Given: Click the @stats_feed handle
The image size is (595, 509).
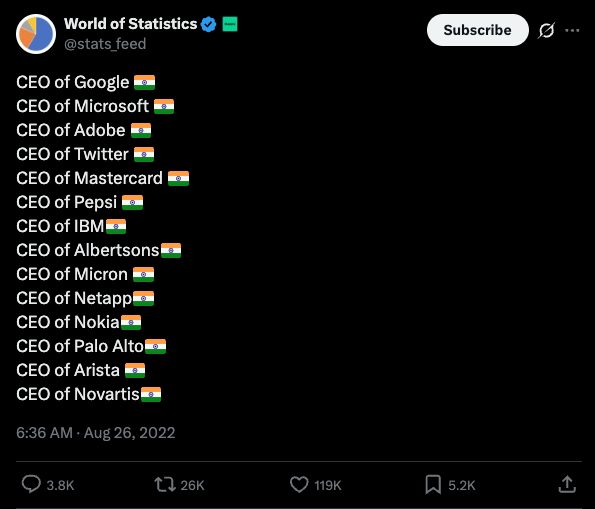Looking at the screenshot, I should tap(105, 44).
